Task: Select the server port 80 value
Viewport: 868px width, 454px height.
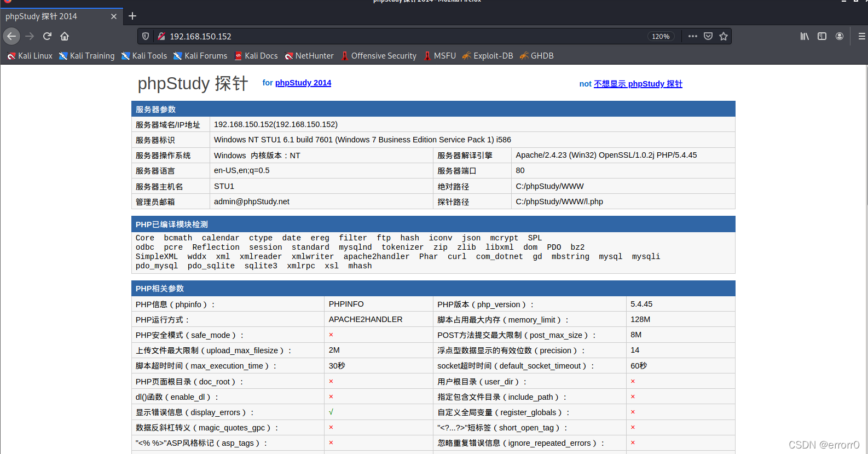Action: tap(520, 170)
